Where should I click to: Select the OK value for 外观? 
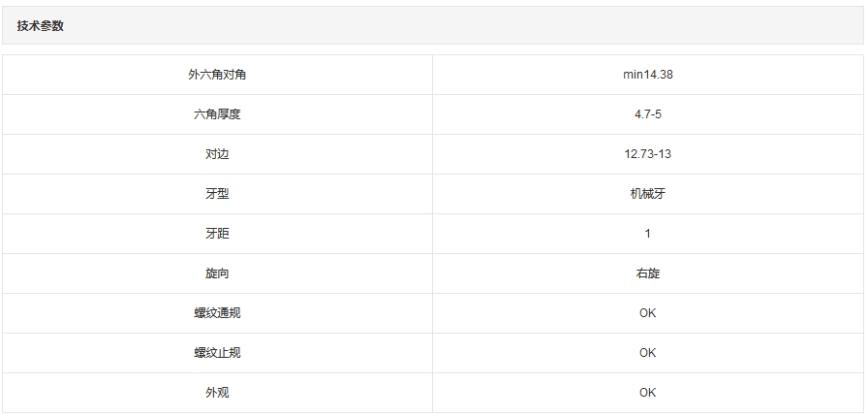coord(647,393)
